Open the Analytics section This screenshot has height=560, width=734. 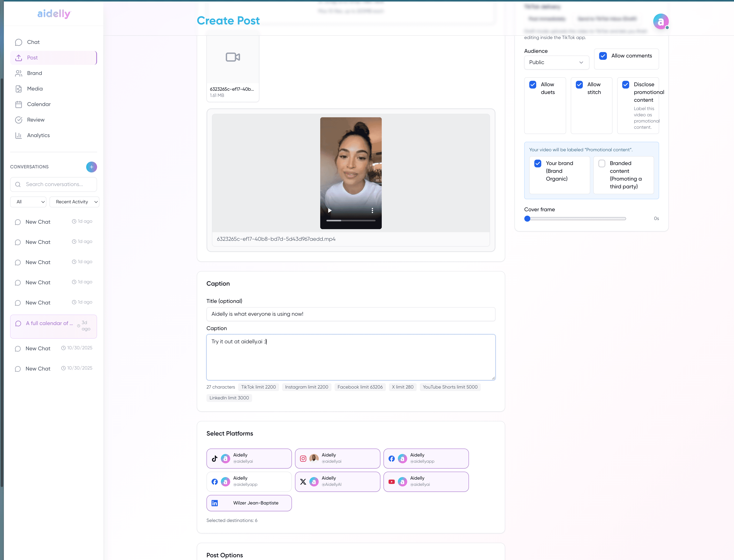(38, 135)
